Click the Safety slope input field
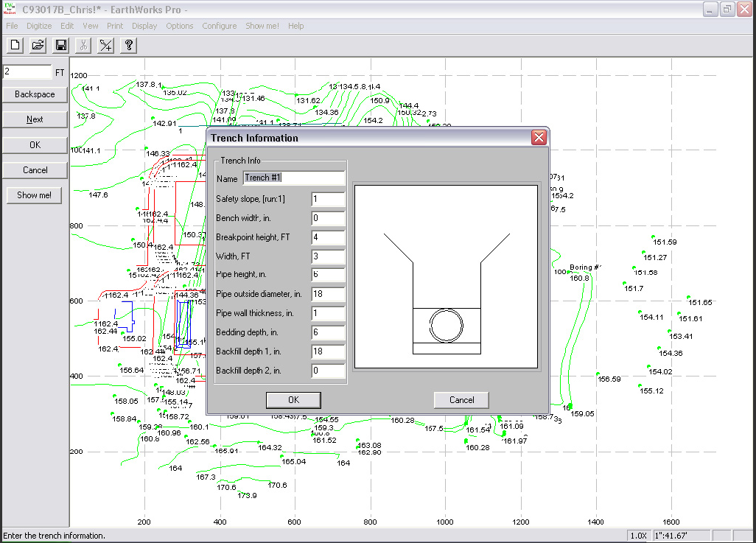Screen dimensions: 756x543 [x=328, y=199]
